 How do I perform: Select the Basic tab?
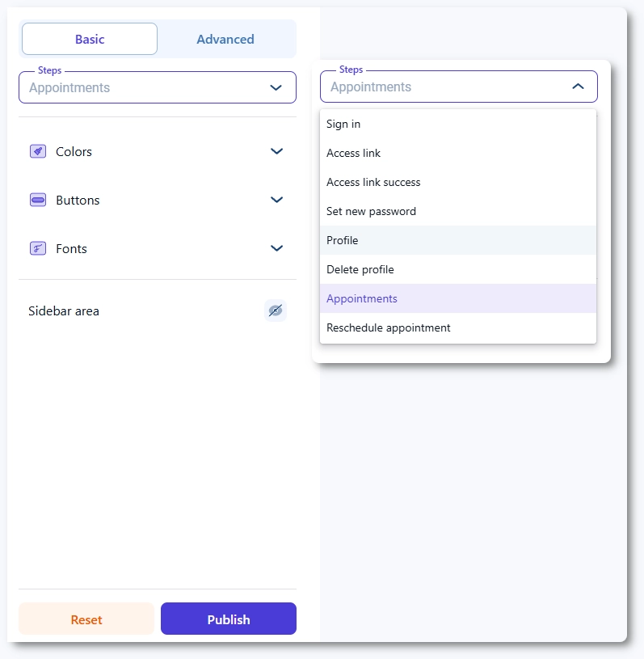[90, 39]
